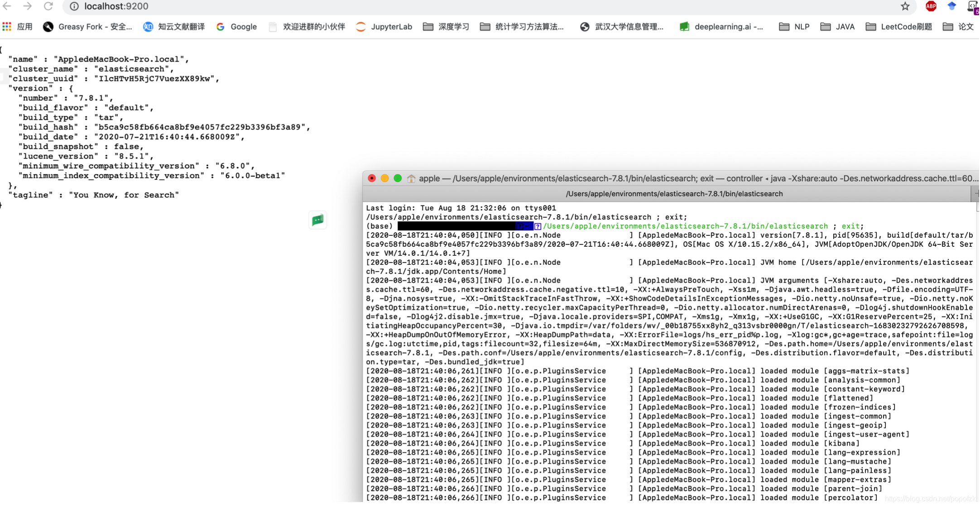Expand the NLP bookmark folder
Screen dimensions: 980x507
794,27
